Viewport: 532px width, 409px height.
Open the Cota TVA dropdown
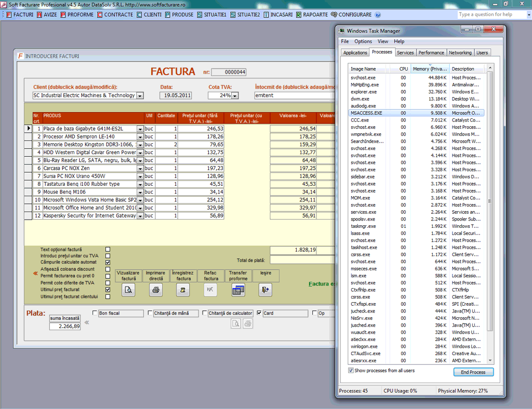(x=235, y=96)
